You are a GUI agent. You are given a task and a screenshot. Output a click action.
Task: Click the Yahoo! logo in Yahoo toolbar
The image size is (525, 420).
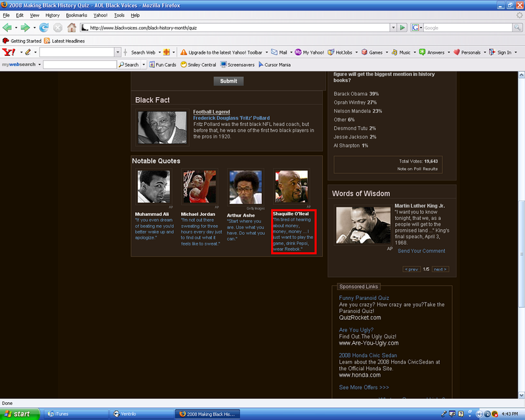click(9, 52)
